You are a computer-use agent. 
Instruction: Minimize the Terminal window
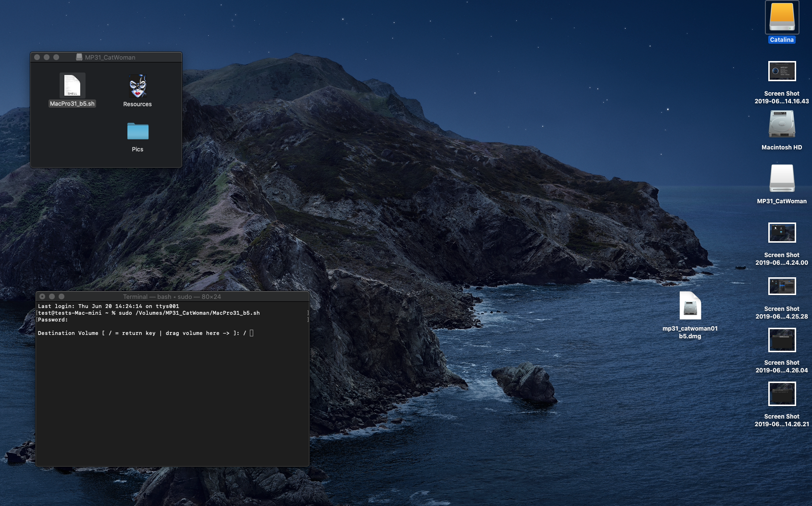(52, 296)
